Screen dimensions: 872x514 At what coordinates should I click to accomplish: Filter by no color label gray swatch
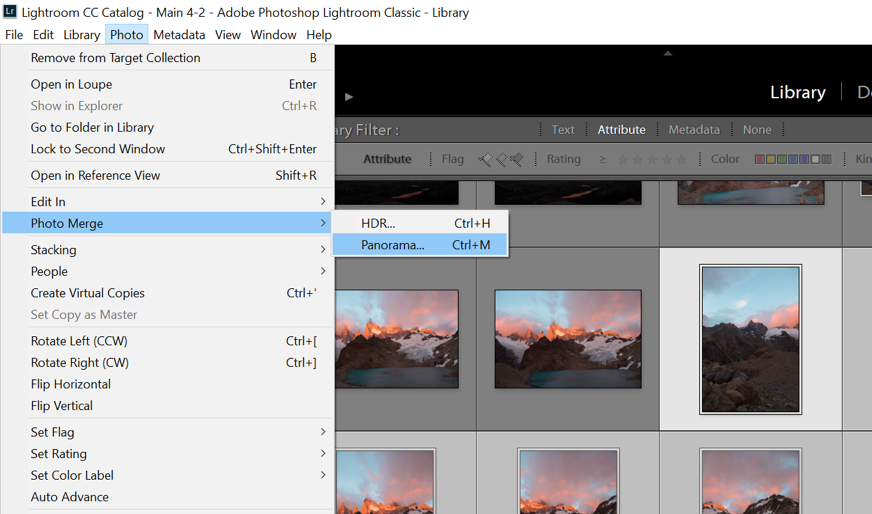[x=826, y=159]
